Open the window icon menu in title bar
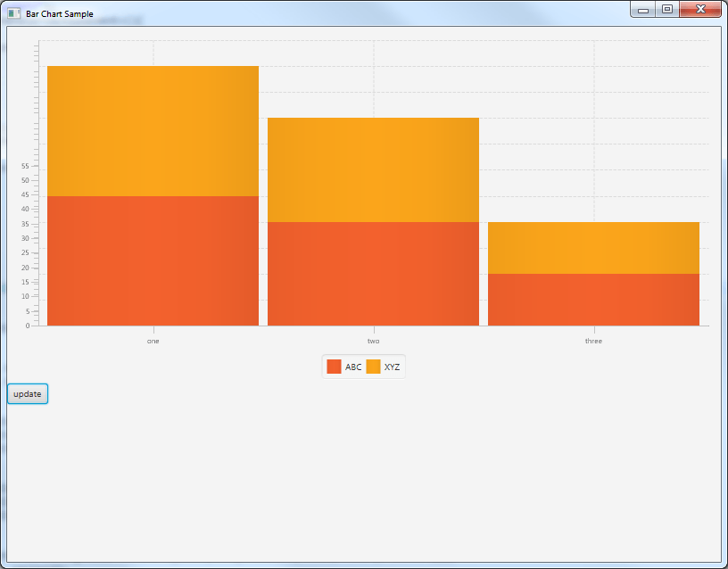Viewport: 728px width, 569px height. pos(13,13)
